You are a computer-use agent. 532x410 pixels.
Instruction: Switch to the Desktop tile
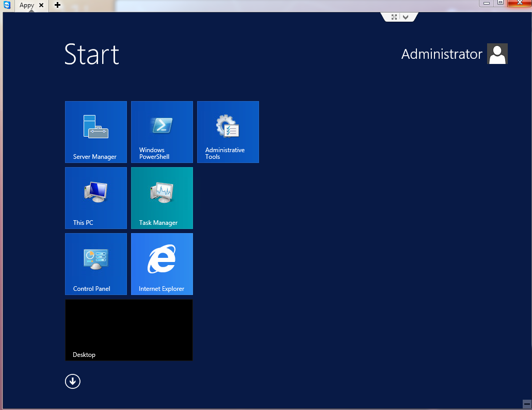129,330
